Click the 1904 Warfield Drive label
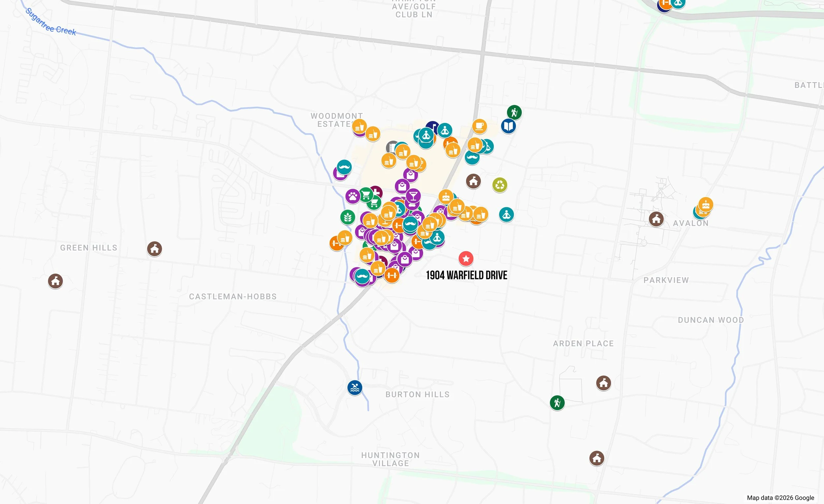 click(x=466, y=275)
